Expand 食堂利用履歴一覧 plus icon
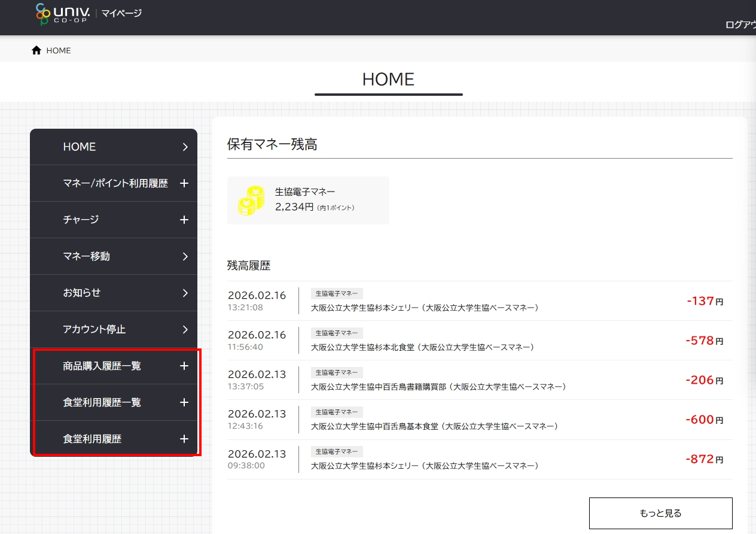Screen dimensions: 756x534 (x=184, y=403)
